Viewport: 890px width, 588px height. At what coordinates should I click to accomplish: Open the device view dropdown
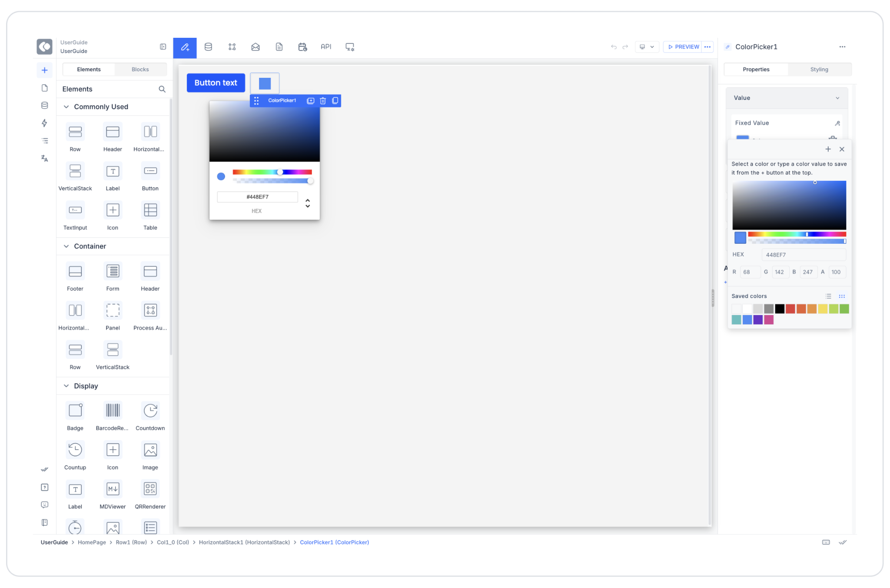click(x=647, y=47)
